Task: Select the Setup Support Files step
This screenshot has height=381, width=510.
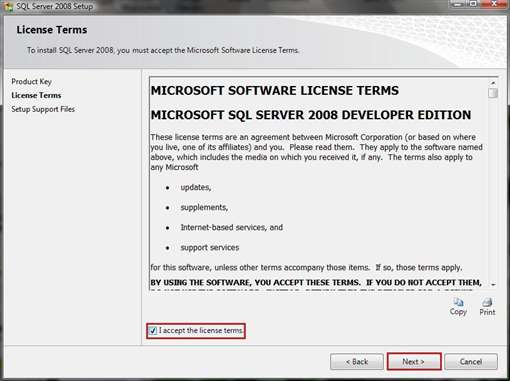Action: click(x=43, y=109)
